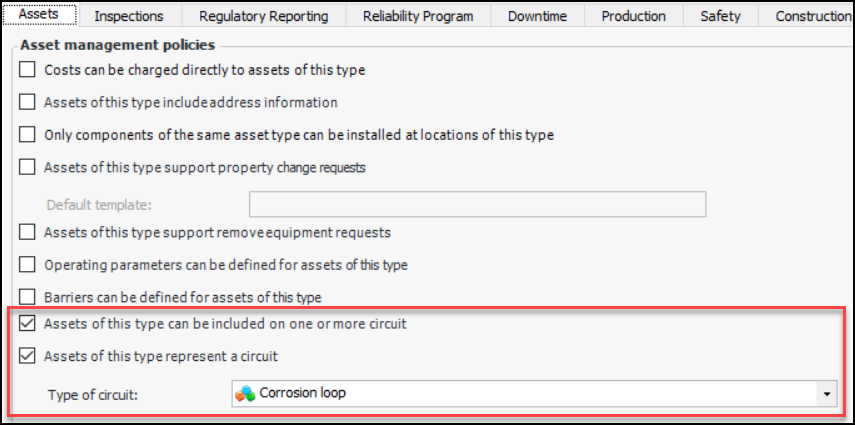Click the Default template input field

pyautogui.click(x=477, y=204)
